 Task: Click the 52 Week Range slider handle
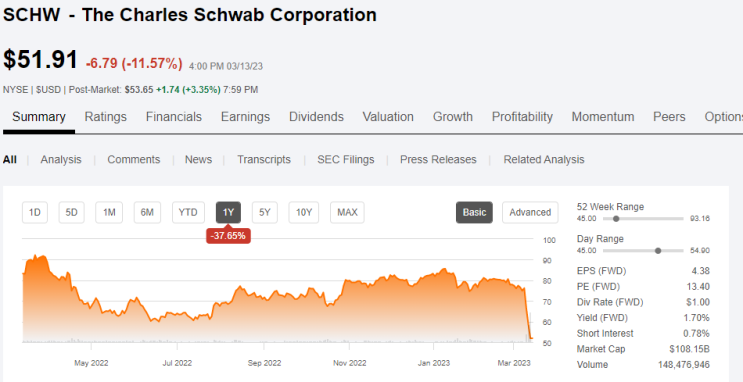pyautogui.click(x=616, y=219)
